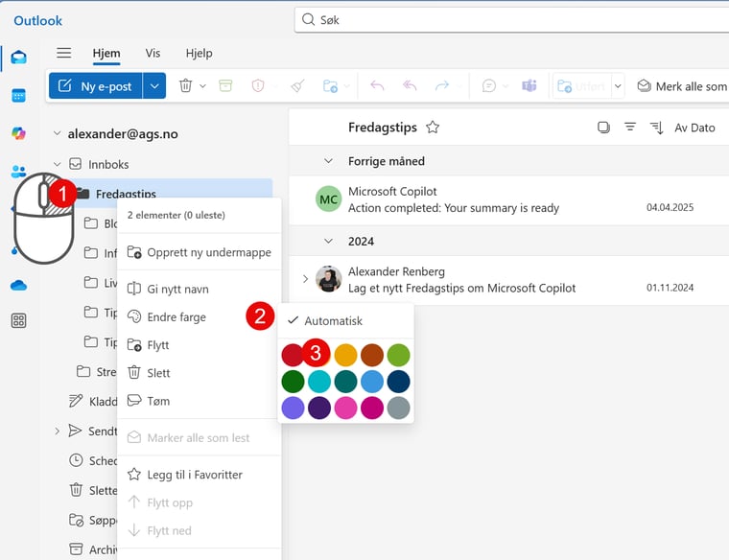Image resolution: width=729 pixels, height=560 pixels.
Task: Collapse the Forrige måned group
Action: pyautogui.click(x=328, y=161)
